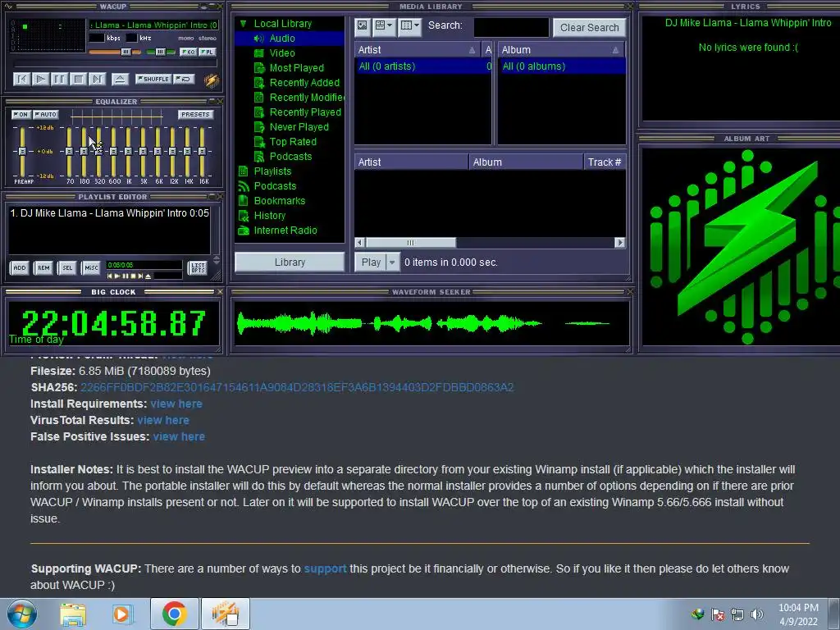Open the Recently Added view
The height and width of the screenshot is (630, 840).
pos(304,83)
